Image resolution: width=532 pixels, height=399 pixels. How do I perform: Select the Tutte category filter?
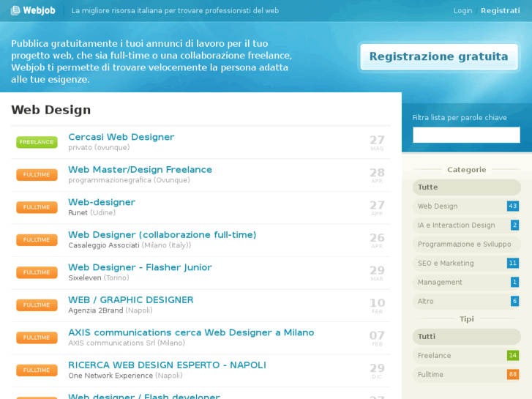[467, 187]
